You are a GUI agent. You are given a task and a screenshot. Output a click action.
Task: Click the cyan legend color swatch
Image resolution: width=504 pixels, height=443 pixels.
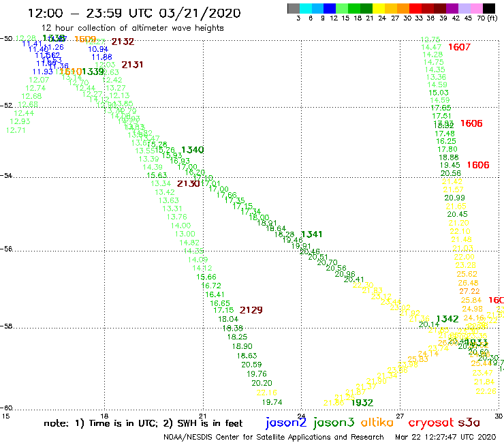[306, 8]
